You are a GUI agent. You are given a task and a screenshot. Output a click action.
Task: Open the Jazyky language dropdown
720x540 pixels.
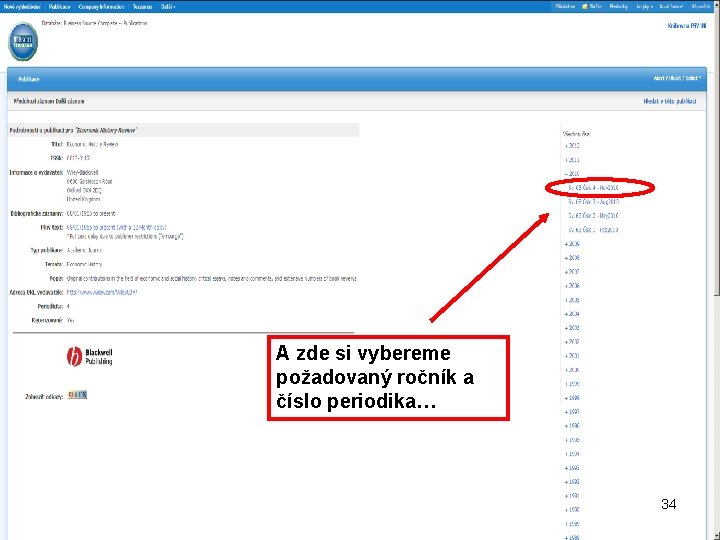(644, 6)
